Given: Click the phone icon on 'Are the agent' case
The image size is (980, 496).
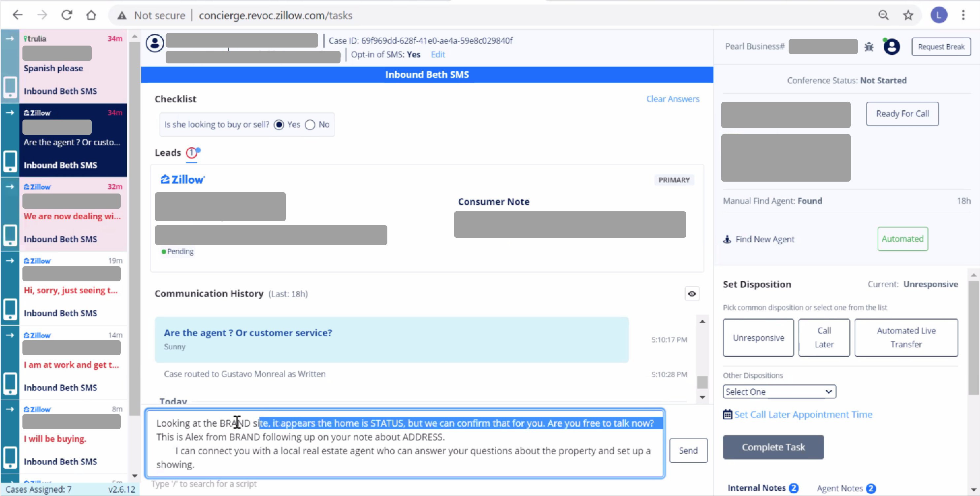Looking at the screenshot, I should click(x=10, y=161).
